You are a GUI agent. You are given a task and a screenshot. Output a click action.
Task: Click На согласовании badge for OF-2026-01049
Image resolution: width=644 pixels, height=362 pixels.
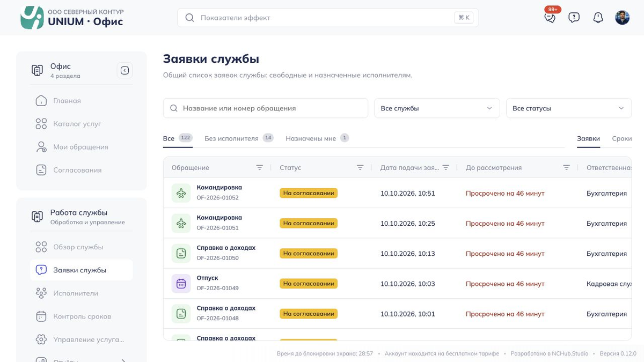click(309, 283)
